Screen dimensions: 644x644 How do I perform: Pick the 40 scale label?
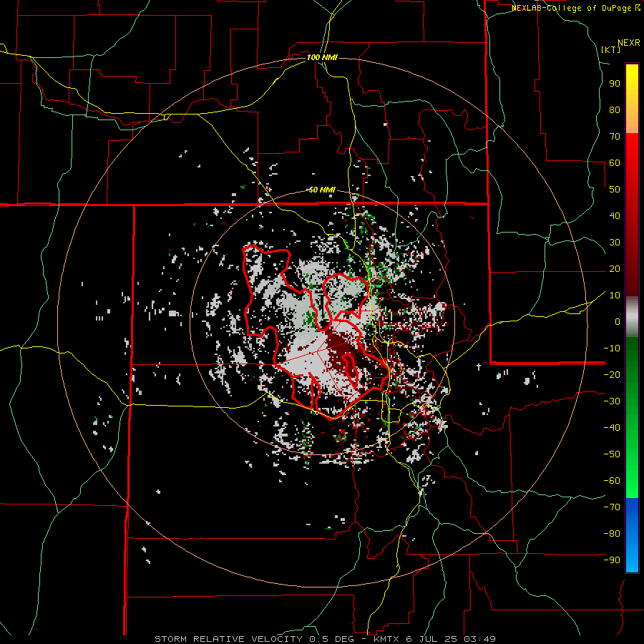[615, 216]
